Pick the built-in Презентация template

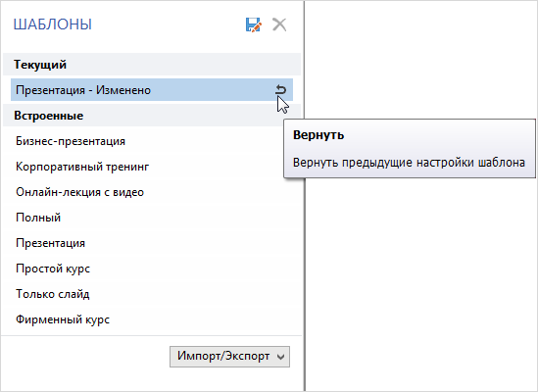[x=50, y=243]
